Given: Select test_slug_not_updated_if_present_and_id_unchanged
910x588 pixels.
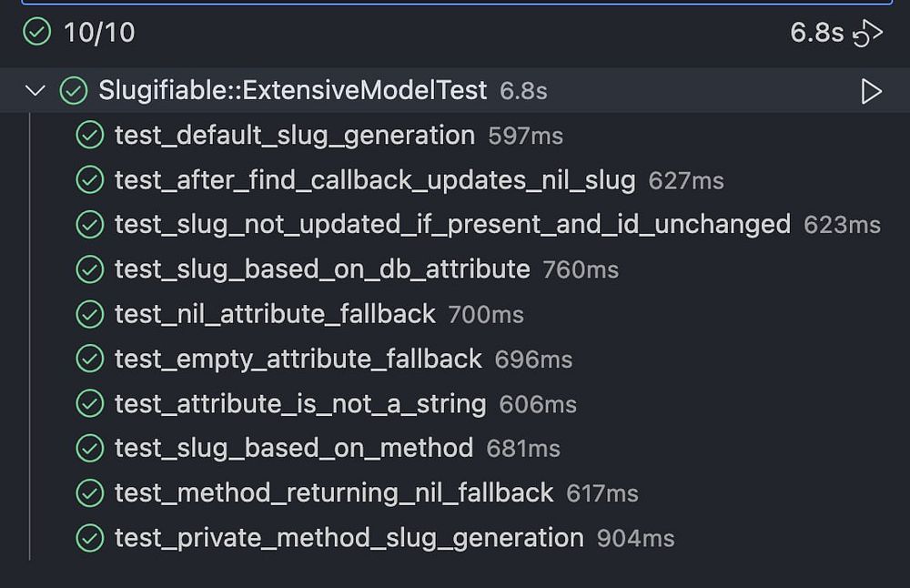Looking at the screenshot, I should [x=452, y=224].
